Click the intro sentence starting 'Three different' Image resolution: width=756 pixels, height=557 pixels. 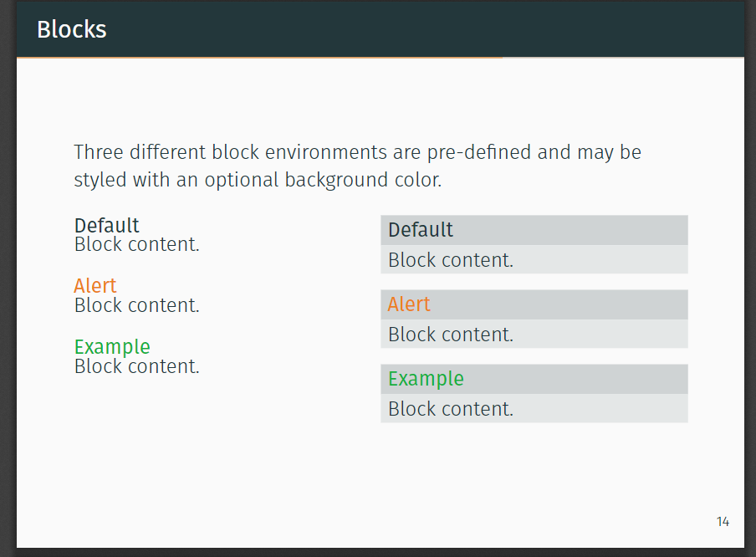coord(357,166)
